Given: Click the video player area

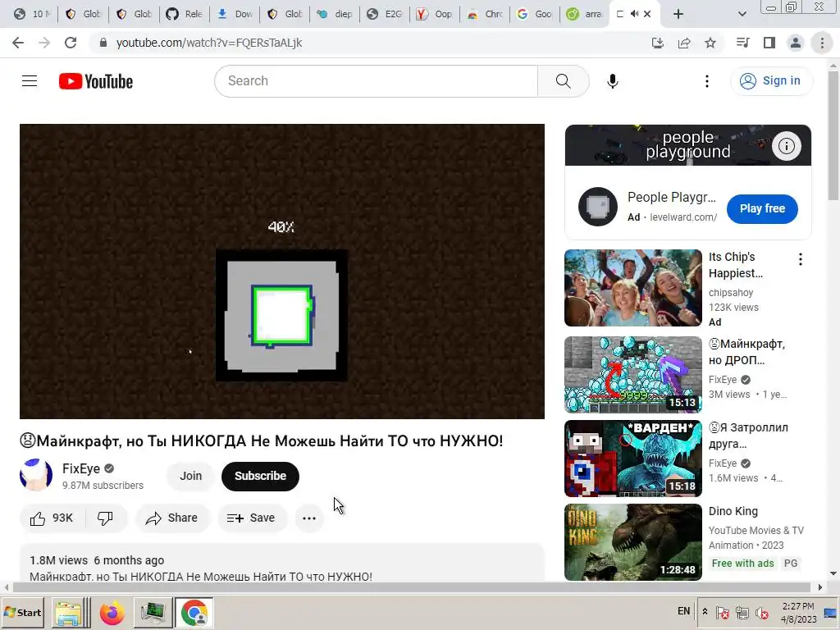Looking at the screenshot, I should coord(282,272).
